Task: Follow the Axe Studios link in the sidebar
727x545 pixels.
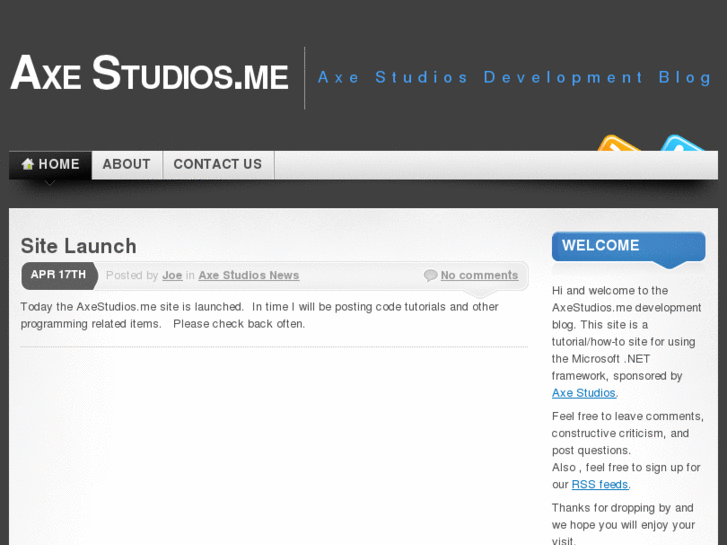Action: coord(584,393)
